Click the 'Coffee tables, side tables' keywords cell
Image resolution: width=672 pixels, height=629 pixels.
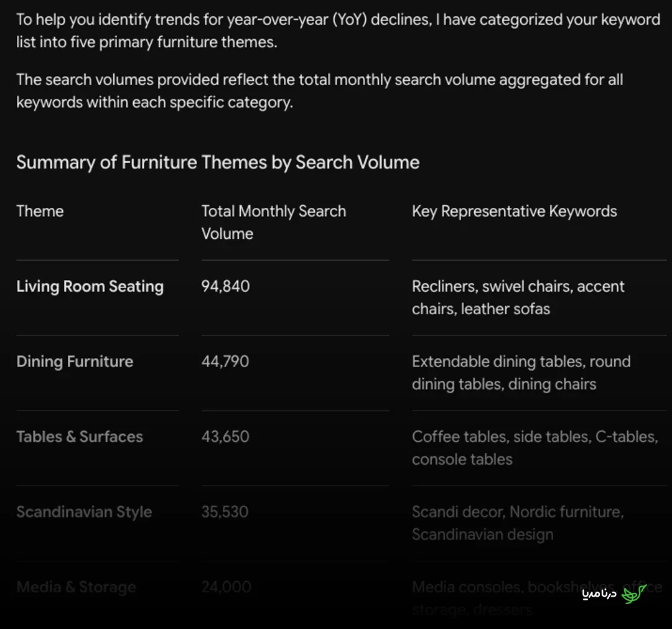[535, 448]
